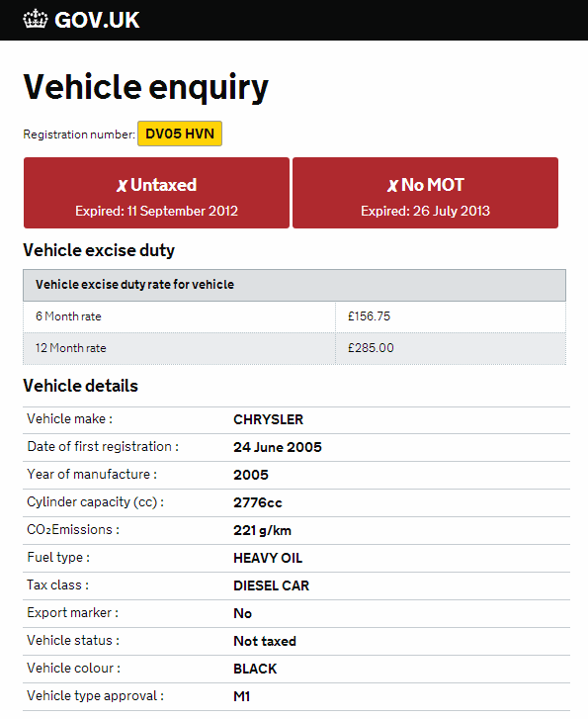This screenshot has width=588, height=719.
Task: Click the red Untaxed status panel
Action: 156,193
